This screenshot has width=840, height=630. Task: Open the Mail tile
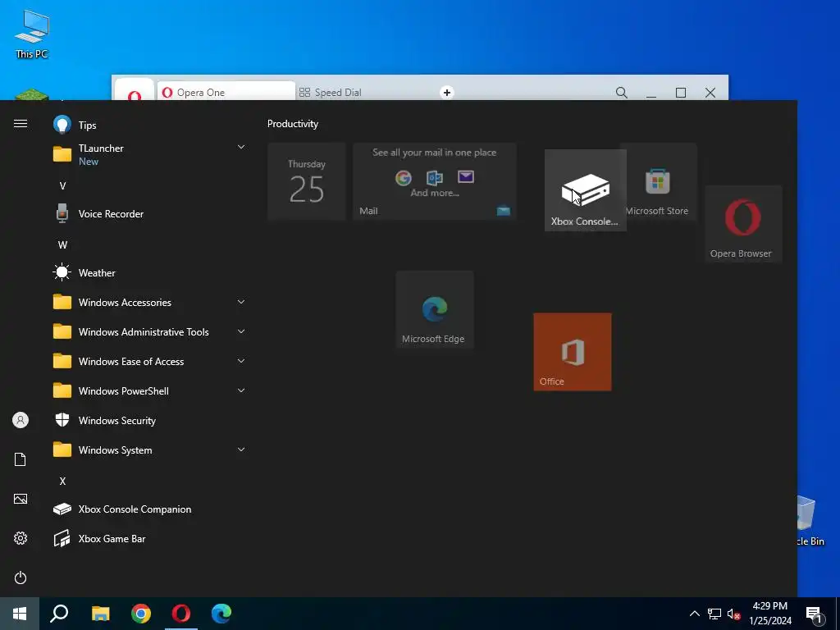[435, 181]
